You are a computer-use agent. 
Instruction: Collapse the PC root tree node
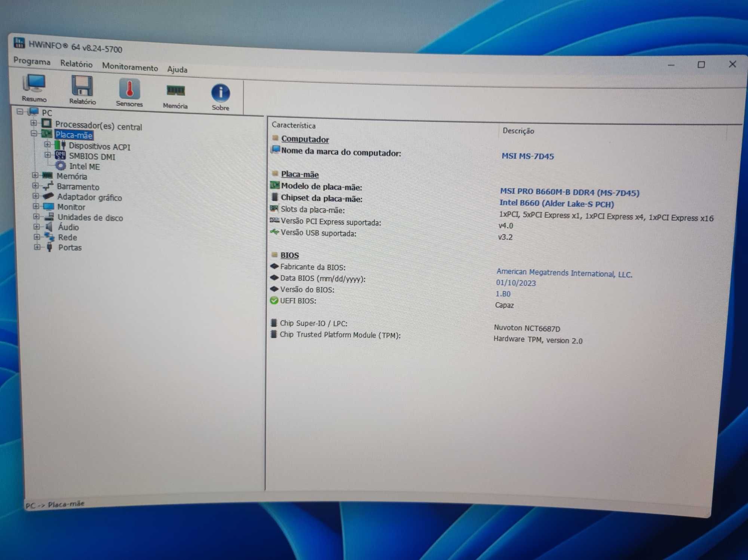pyautogui.click(x=20, y=111)
